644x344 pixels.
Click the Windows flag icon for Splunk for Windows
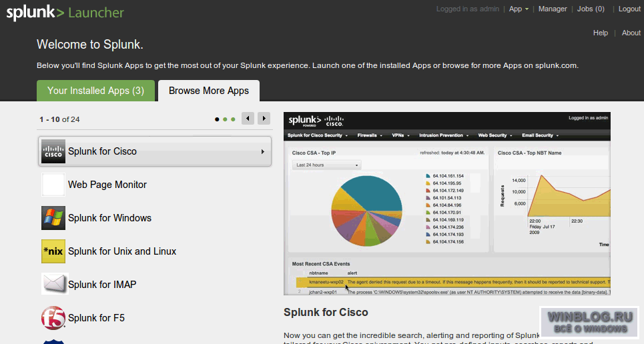[x=53, y=218]
